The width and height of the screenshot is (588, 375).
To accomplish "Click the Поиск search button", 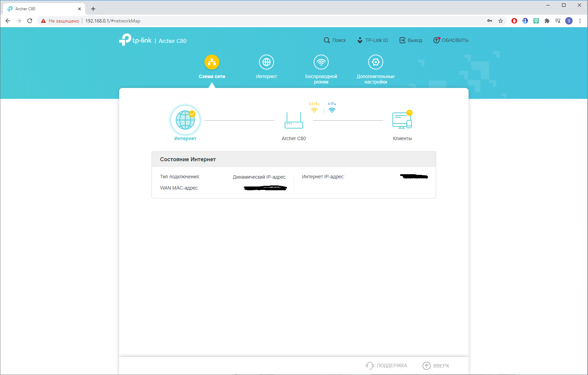I will point(335,40).
